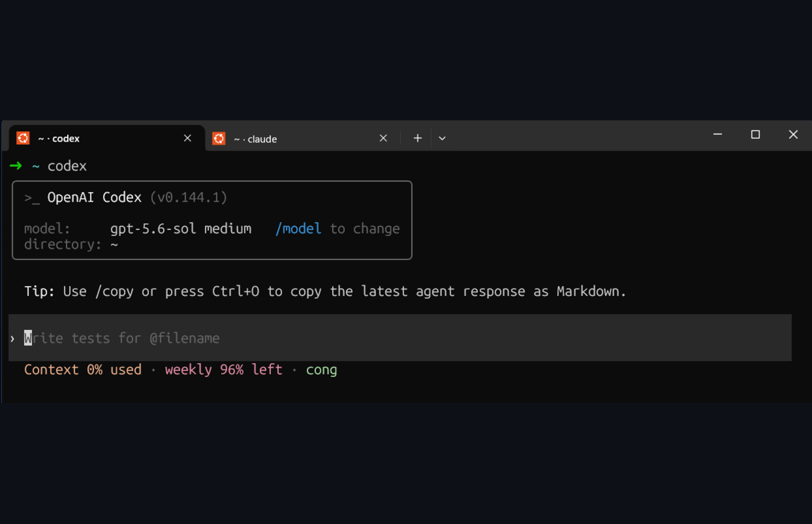This screenshot has width=812, height=524.
Task: Click the 'cong' status entry
Action: pyautogui.click(x=321, y=370)
